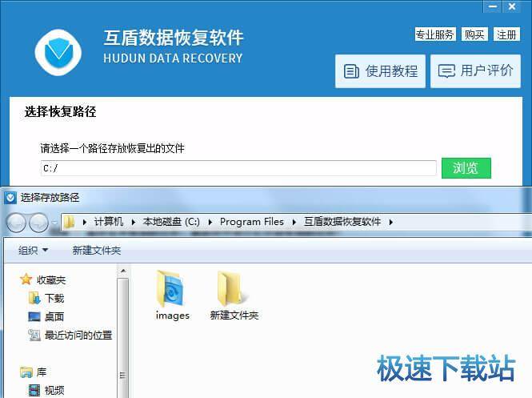The image size is (532, 398).
Task: Click the 下载 folder icon
Action: pos(34,298)
